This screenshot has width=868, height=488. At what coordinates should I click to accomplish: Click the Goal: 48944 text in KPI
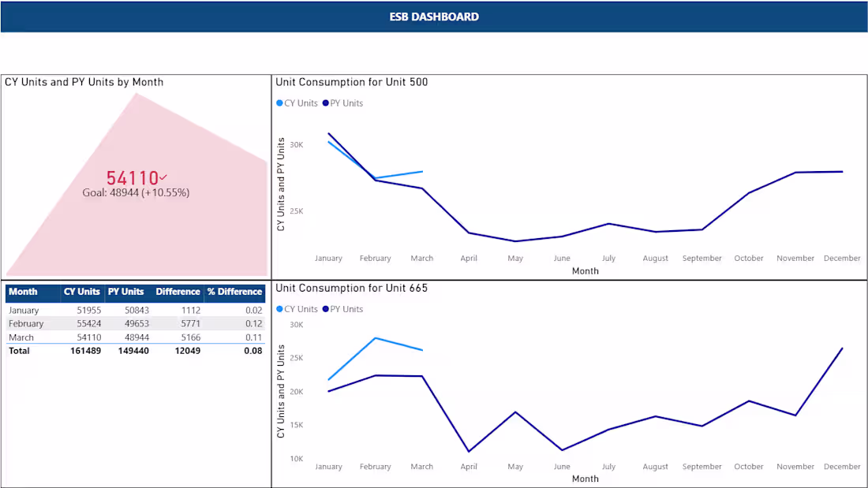pos(136,192)
